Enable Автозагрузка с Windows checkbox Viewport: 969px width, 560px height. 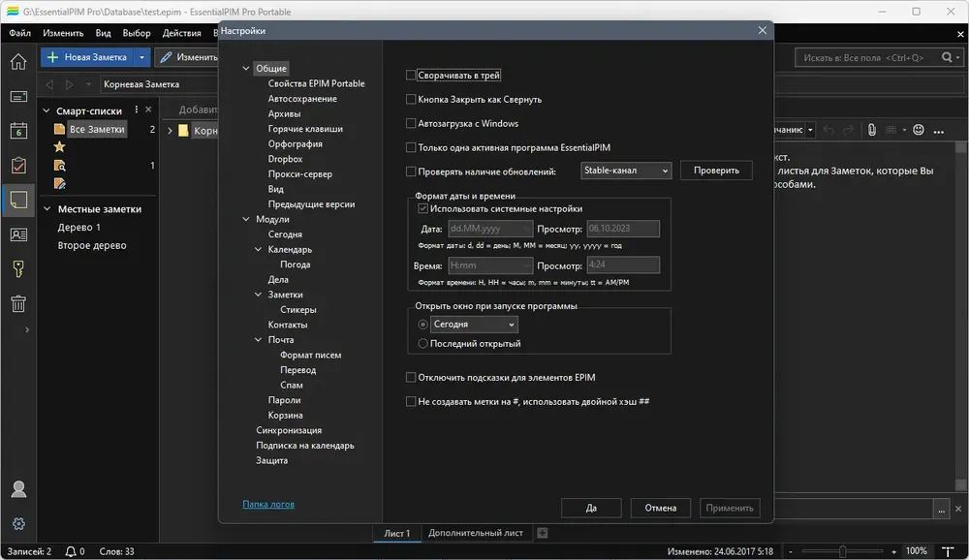[410, 123]
